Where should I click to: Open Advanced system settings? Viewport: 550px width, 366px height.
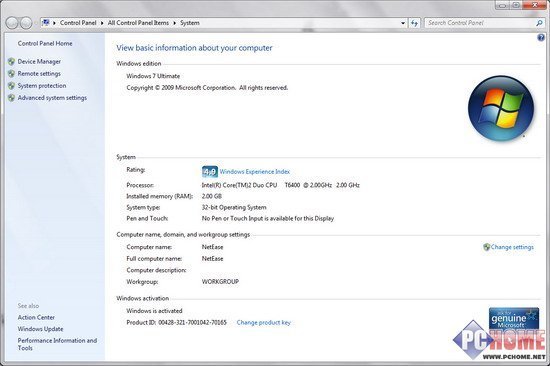coord(52,98)
